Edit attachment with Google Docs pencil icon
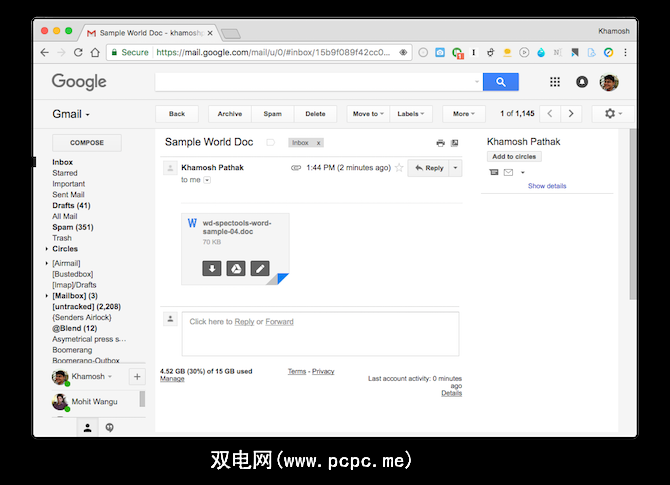 [x=260, y=268]
